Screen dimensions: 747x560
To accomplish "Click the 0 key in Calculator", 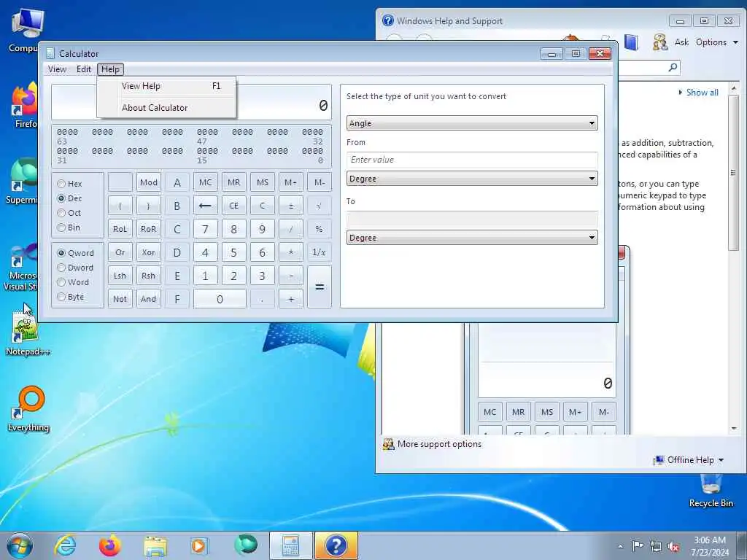I will [x=220, y=299].
